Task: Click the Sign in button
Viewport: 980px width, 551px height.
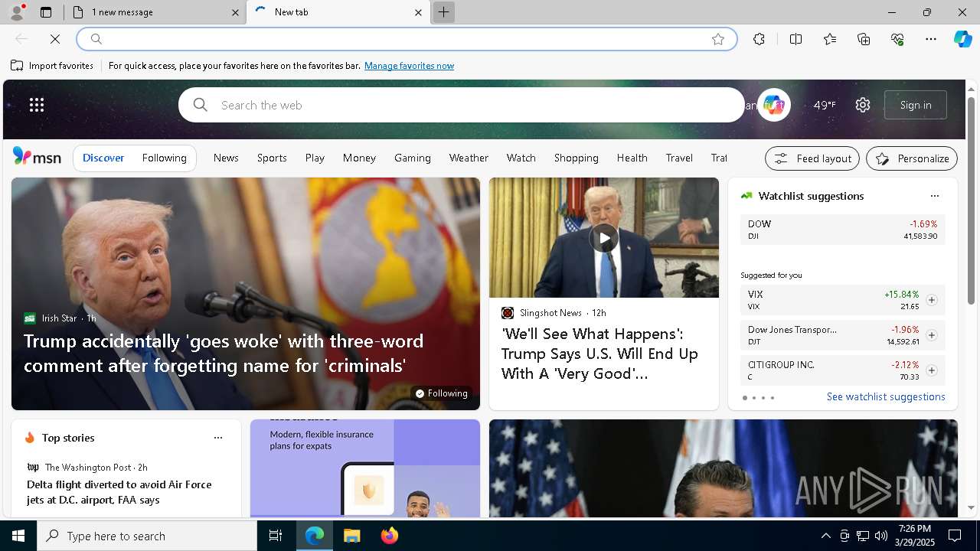Action: (x=916, y=105)
